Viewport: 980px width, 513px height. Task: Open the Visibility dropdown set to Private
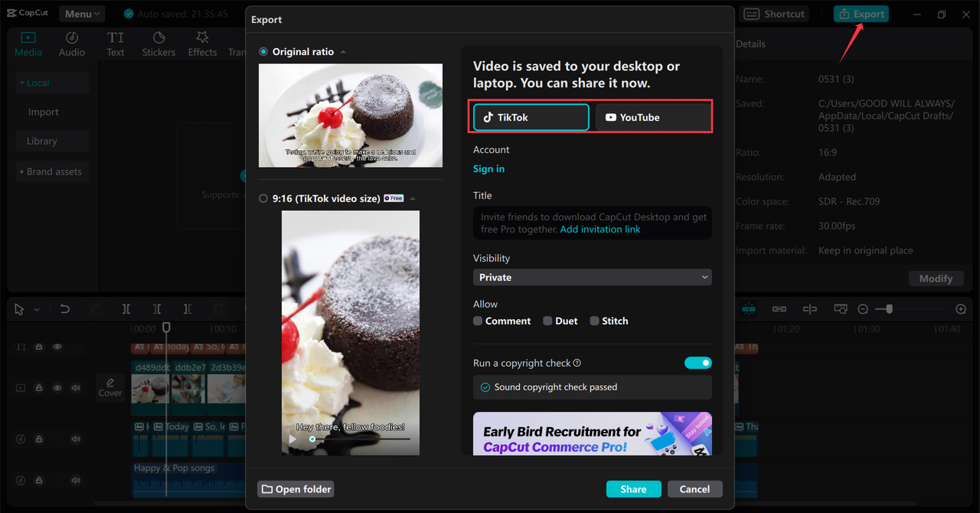pyautogui.click(x=592, y=277)
